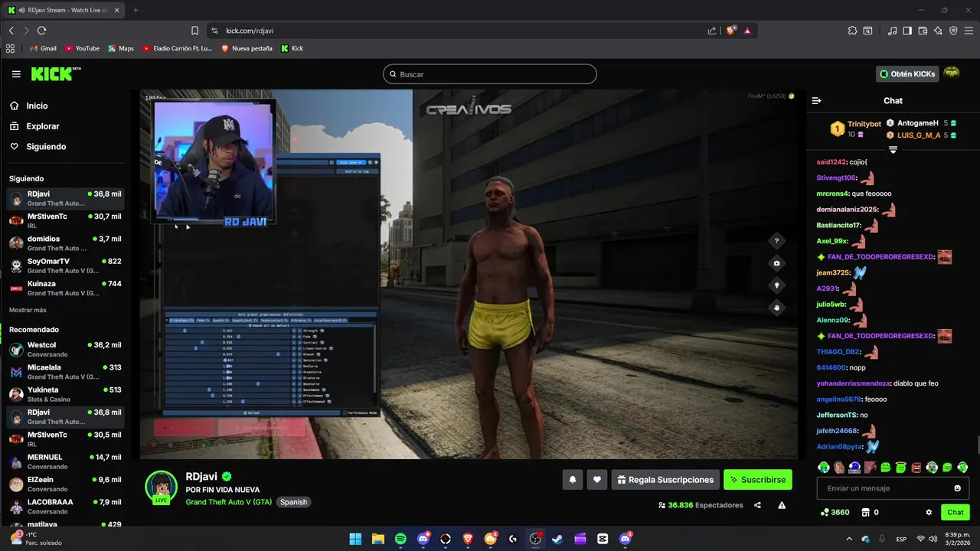Open a new browser tab plus button
This screenshot has height=551, width=980.
pos(136,10)
